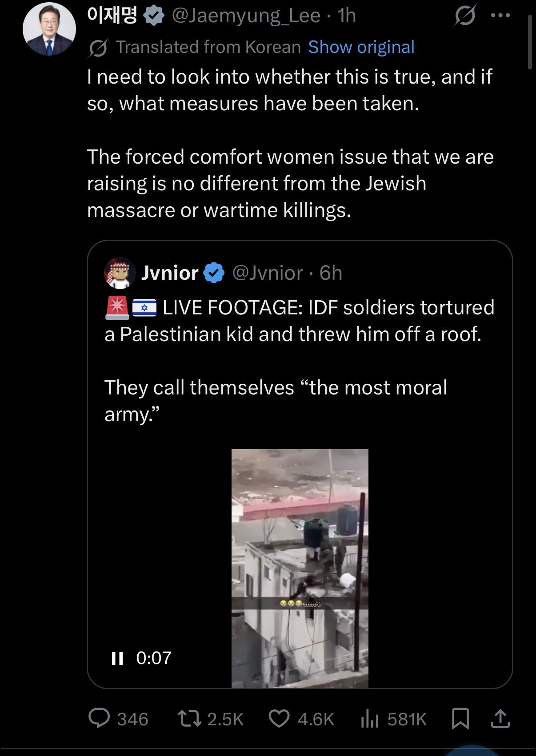Pause the embedded video at 0:07
Image resolution: width=536 pixels, height=756 pixels.
click(117, 658)
